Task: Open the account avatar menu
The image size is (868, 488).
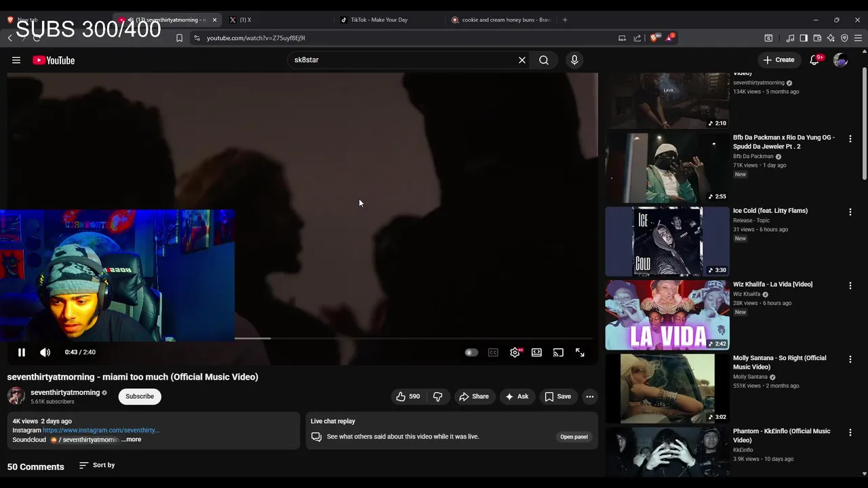Action: click(840, 60)
